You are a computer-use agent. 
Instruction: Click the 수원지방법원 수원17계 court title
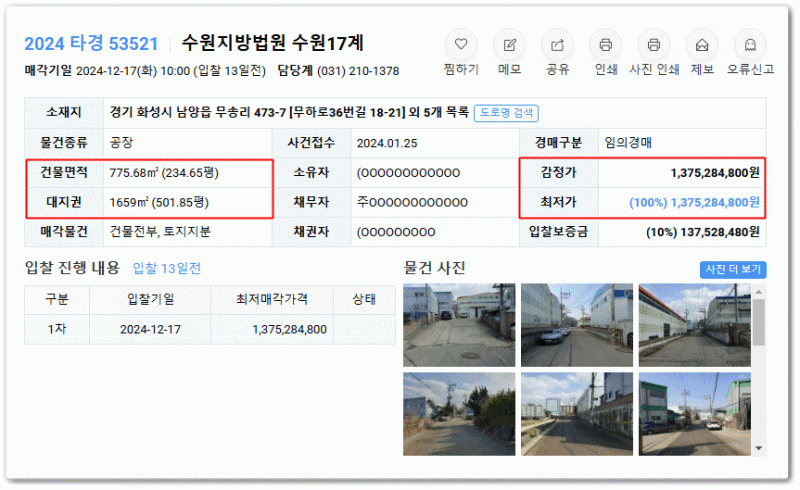[272, 43]
